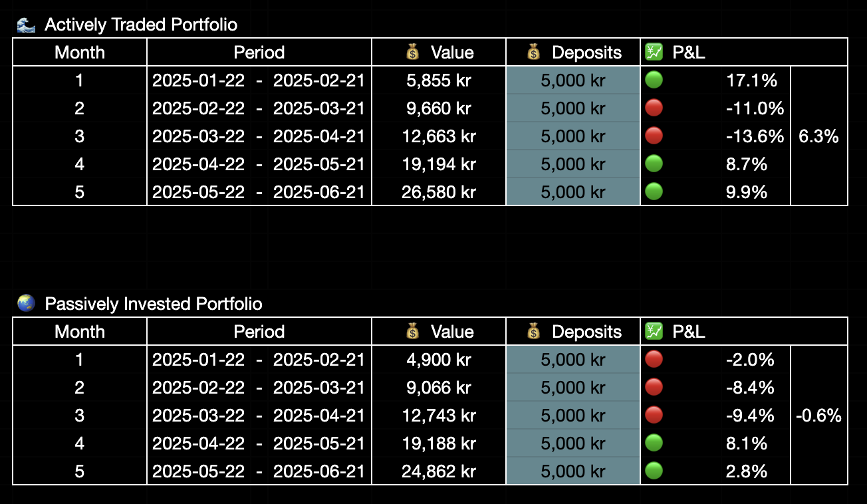Click the Period header in active portfolio table
Viewport: 867px width, 504px height.
259,52
